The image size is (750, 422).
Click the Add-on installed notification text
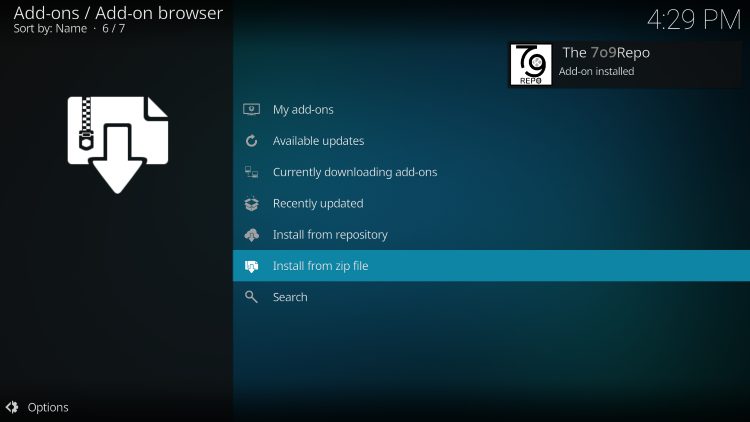(x=596, y=71)
